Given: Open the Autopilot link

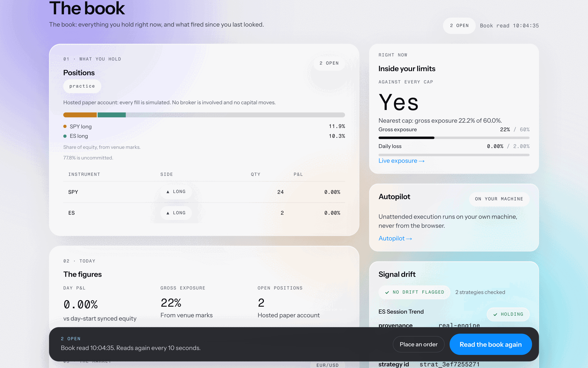Looking at the screenshot, I should [395, 238].
